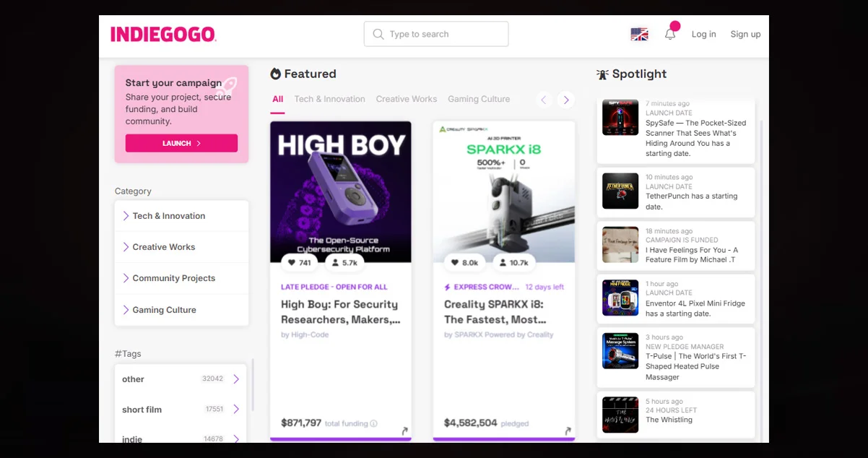868x458 pixels.
Task: Expand the Creative Works category chevron
Action: [126, 247]
